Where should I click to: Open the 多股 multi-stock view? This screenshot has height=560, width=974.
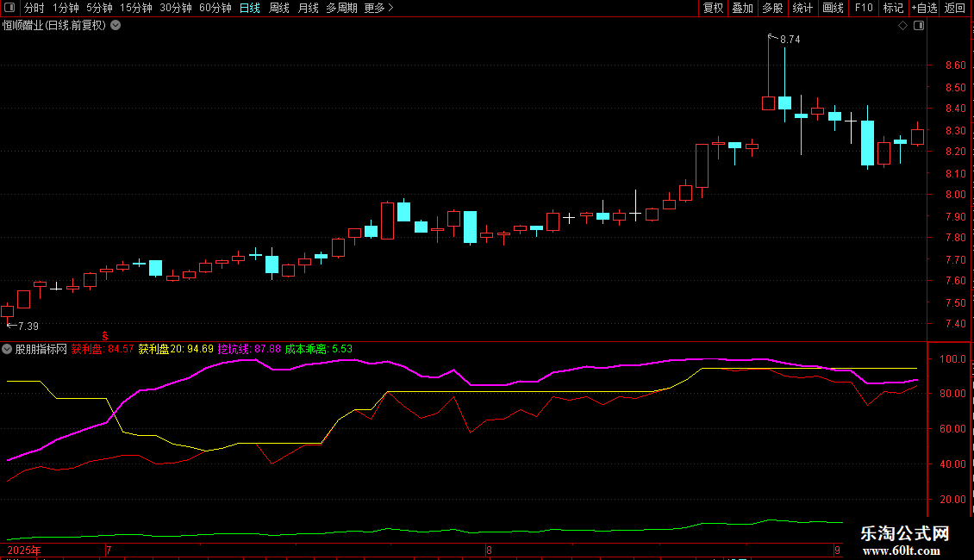point(772,8)
